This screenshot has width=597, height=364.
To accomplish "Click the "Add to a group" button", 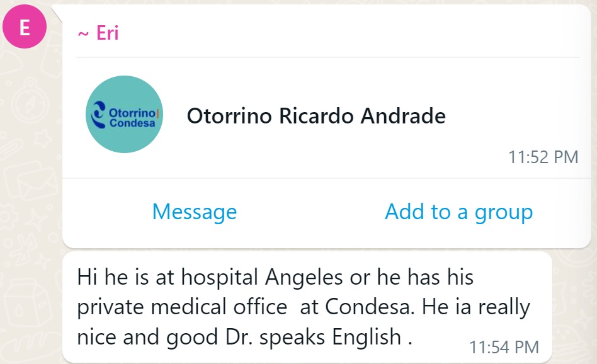I will point(459,212).
